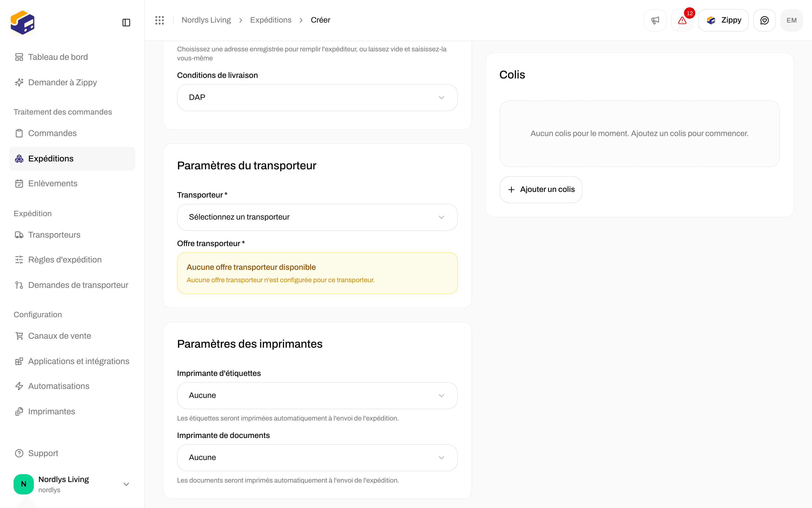Navigate to Expéditions breadcrumb link
812x508 pixels.
[x=270, y=20]
